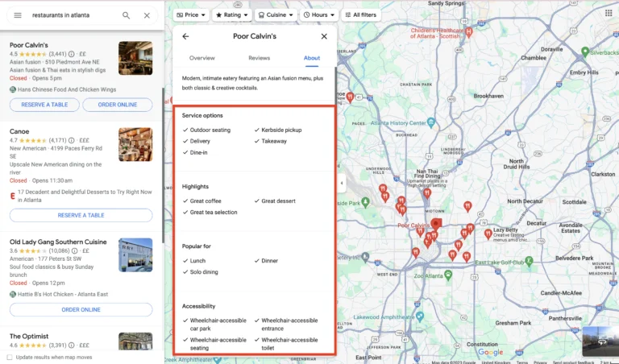
Task: Toggle Update results when map moves checkbox
Action: (10, 357)
